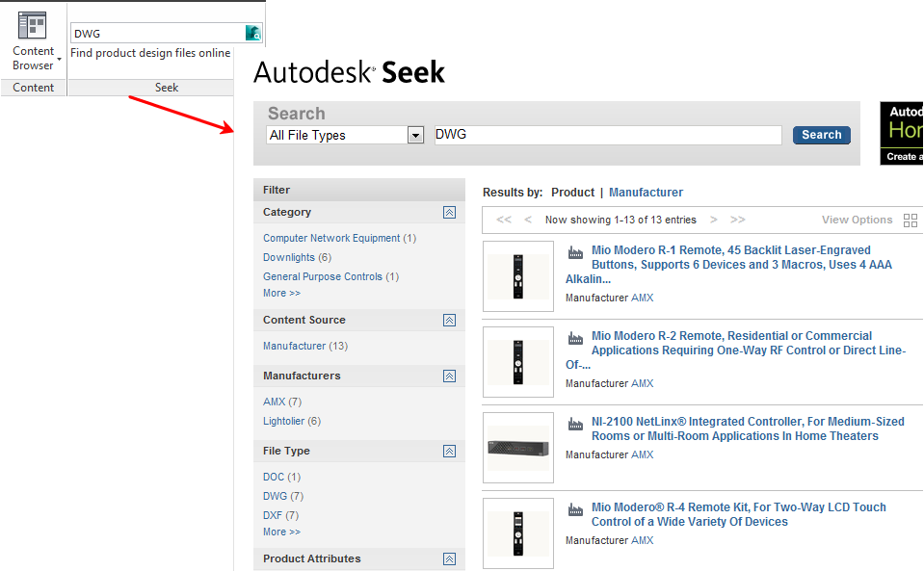Image resolution: width=924 pixels, height=571 pixels.
Task: Filter manufacturers by Lightolier
Action: coord(283,421)
